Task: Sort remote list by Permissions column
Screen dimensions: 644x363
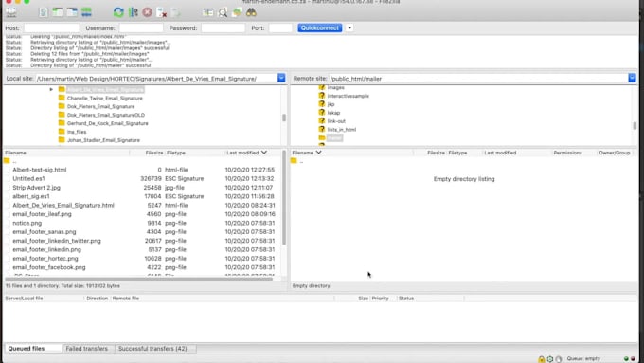Action: [567, 153]
